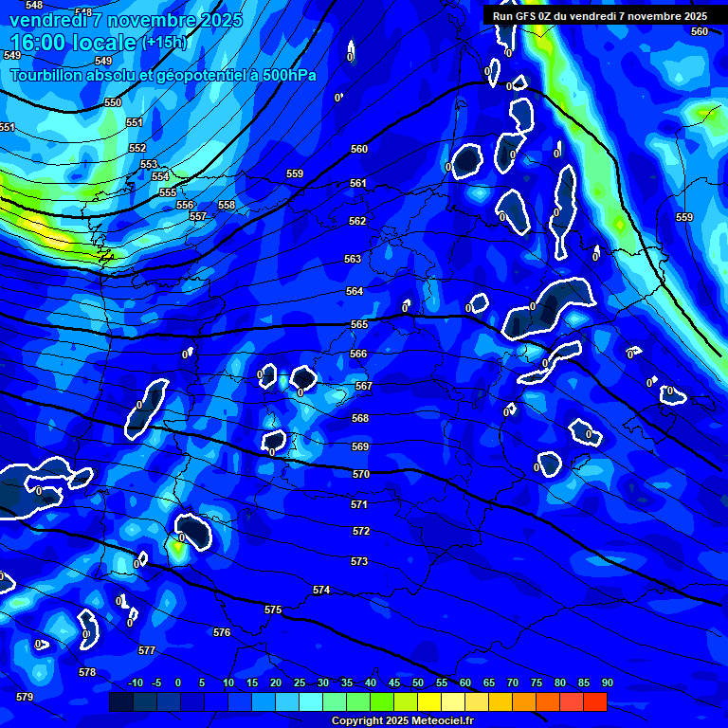Image resolution: width=728 pixels, height=728 pixels.
Task: Click the 16:00 locale time label
Action: [x=74, y=43]
